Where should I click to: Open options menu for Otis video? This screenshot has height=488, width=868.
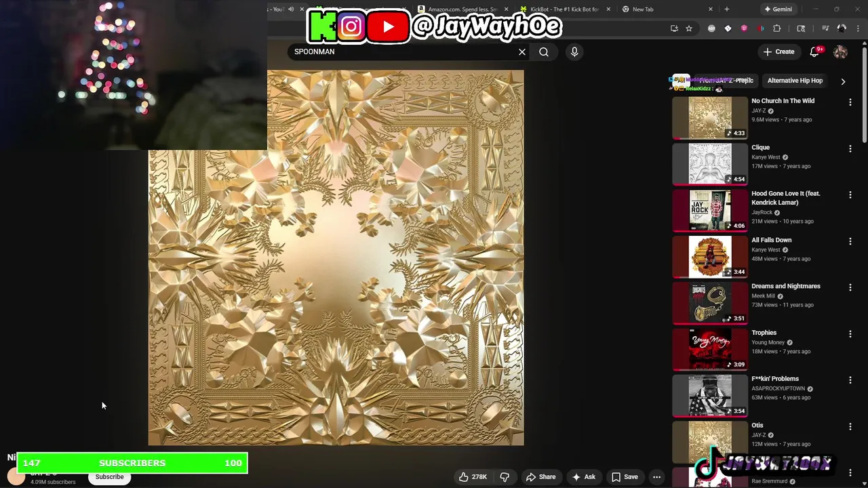click(850, 426)
